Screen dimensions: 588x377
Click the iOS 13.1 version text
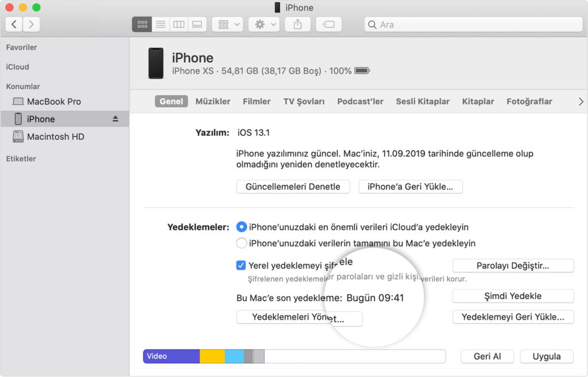point(253,133)
